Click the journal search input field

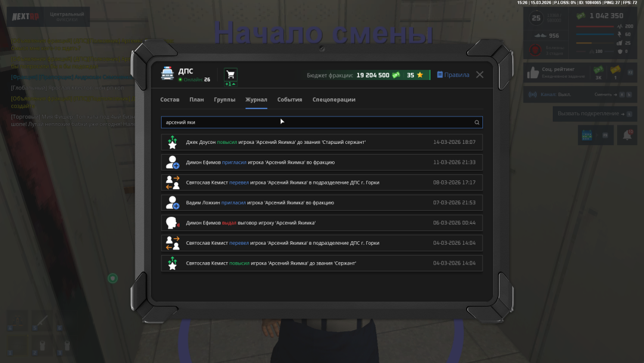pyautogui.click(x=316, y=122)
